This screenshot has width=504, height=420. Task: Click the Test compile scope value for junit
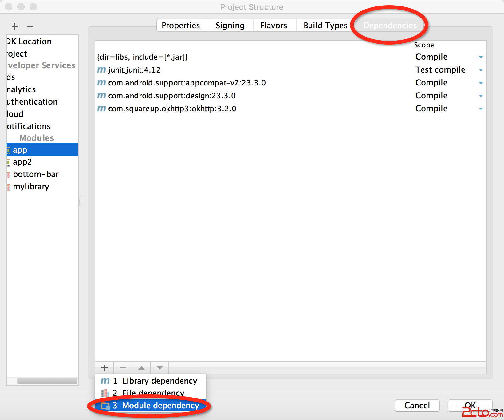point(440,70)
